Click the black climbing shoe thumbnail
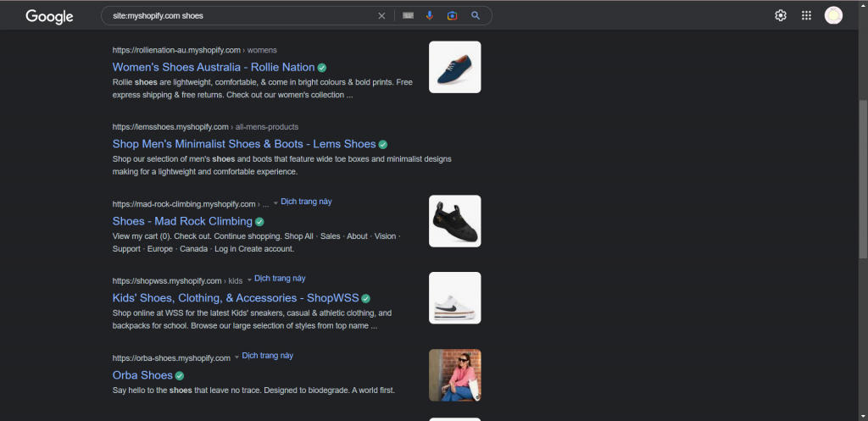This screenshot has width=868, height=421. pos(455,221)
